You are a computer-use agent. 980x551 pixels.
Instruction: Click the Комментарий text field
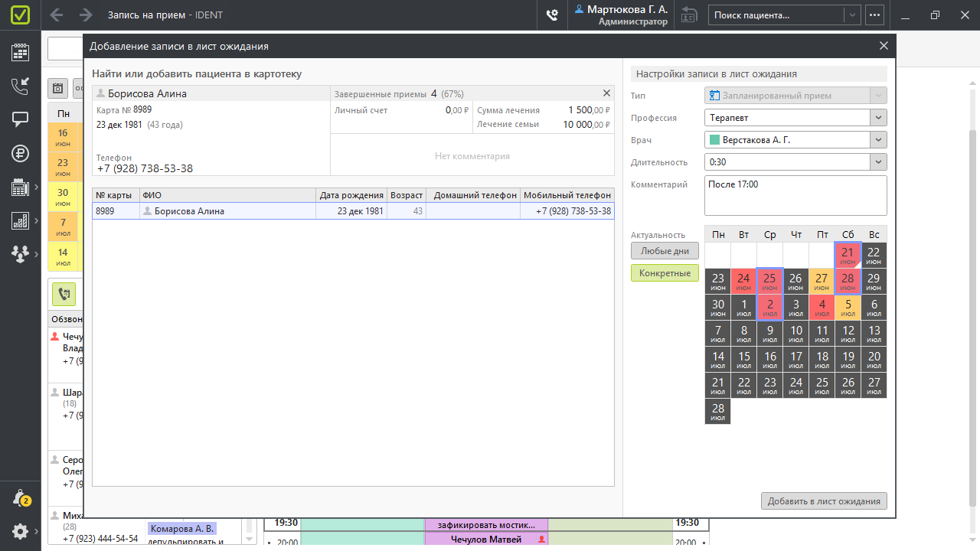pos(795,196)
